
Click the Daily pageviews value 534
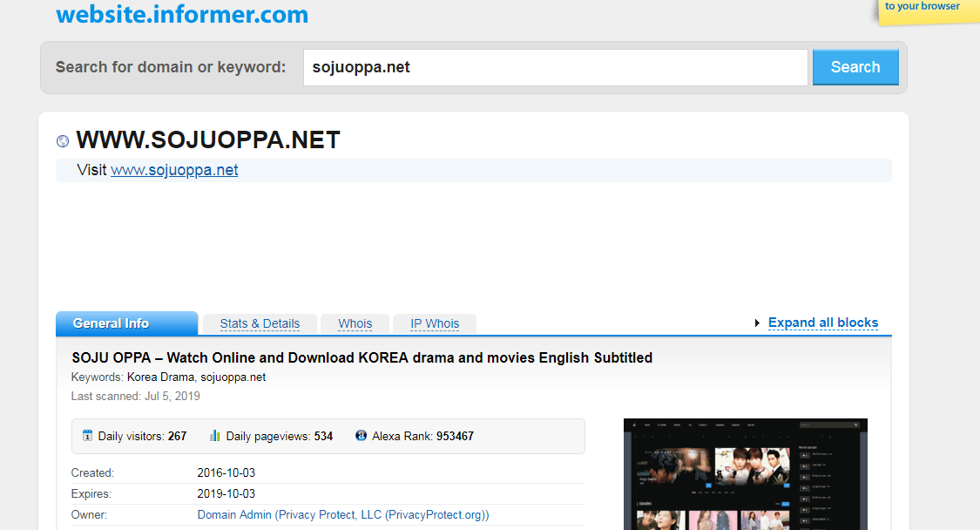(323, 436)
